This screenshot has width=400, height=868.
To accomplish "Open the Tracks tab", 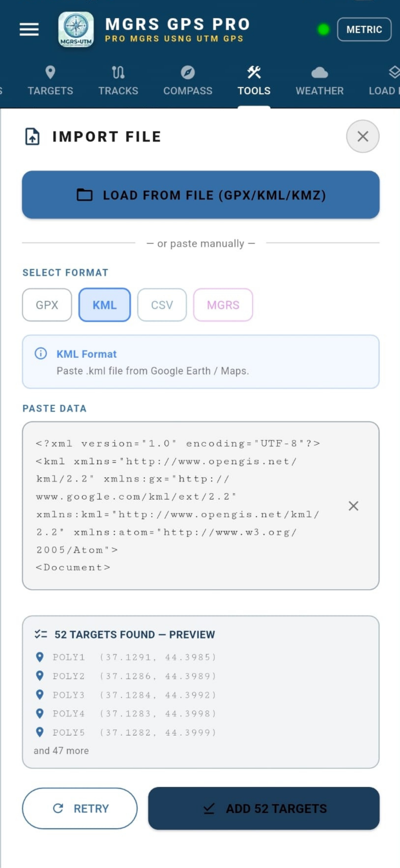I will point(118,81).
